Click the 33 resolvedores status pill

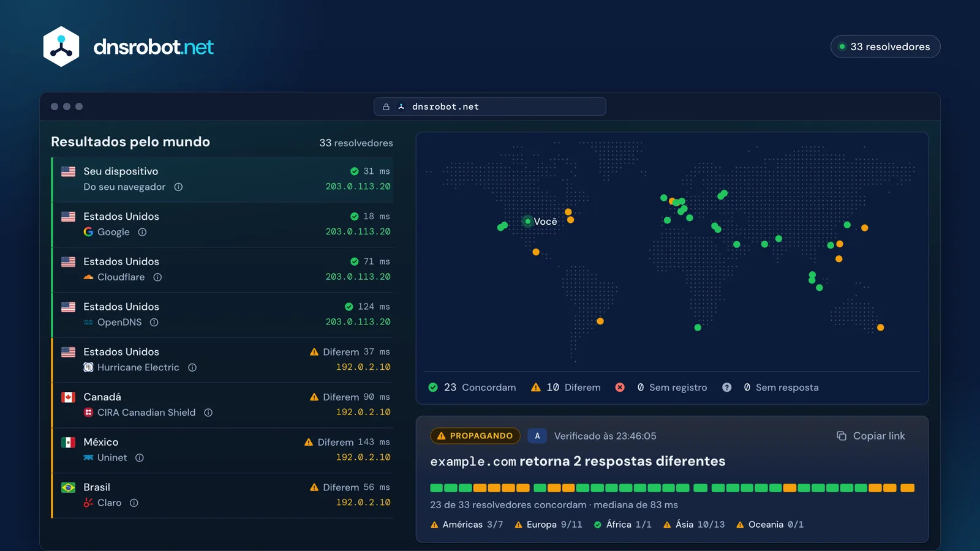coord(885,47)
